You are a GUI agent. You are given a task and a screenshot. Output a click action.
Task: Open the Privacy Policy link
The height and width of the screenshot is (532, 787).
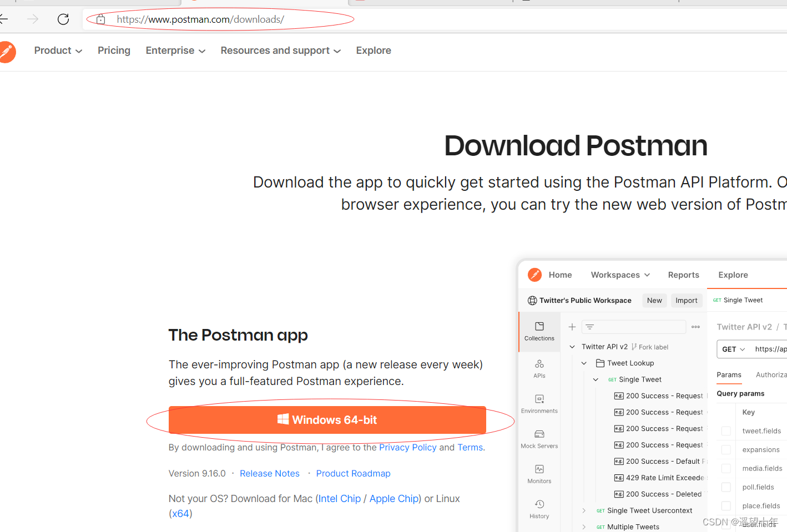408,447
